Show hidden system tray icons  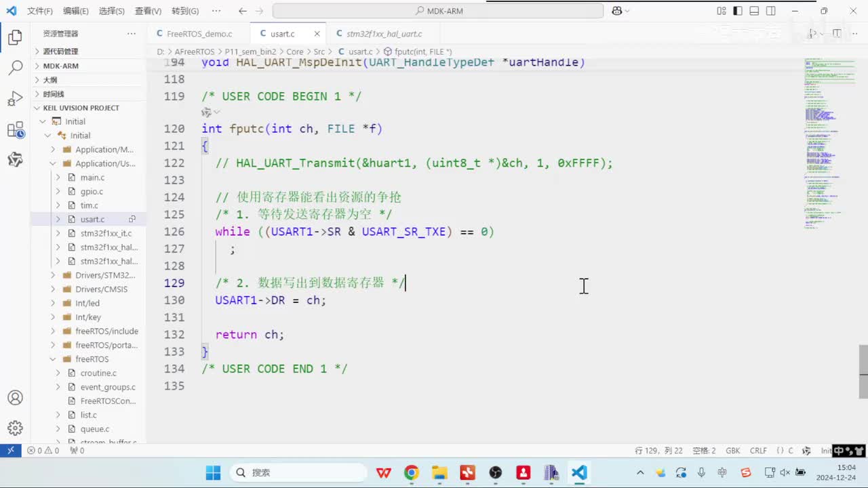(640, 472)
